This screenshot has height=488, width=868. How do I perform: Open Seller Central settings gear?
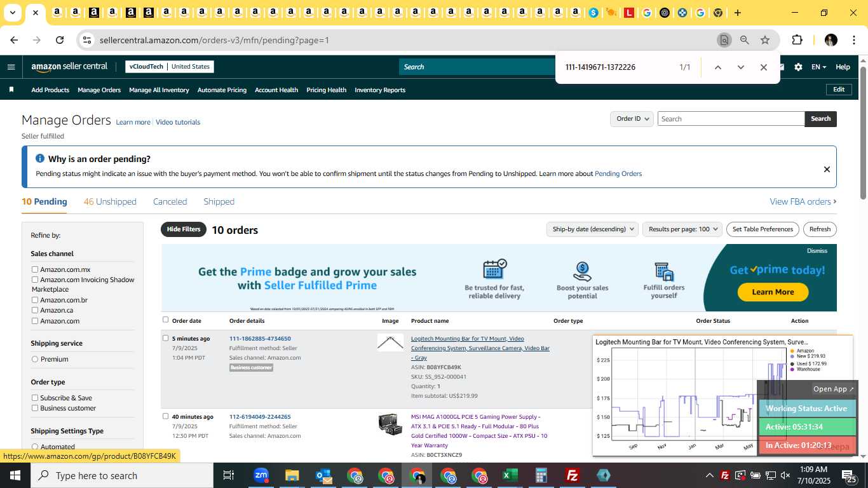click(x=798, y=67)
